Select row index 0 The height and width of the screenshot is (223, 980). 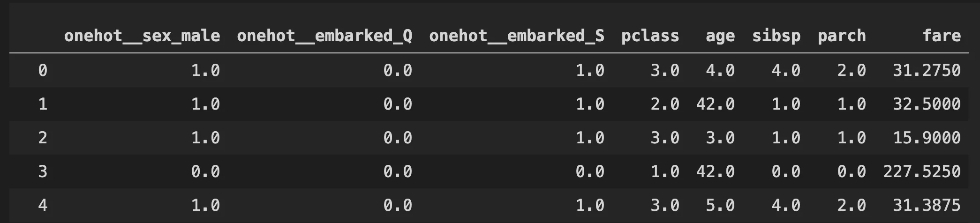tap(43, 70)
